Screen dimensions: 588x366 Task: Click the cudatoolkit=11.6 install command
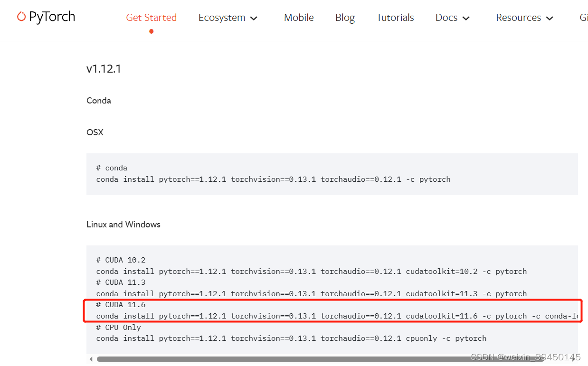click(x=337, y=316)
